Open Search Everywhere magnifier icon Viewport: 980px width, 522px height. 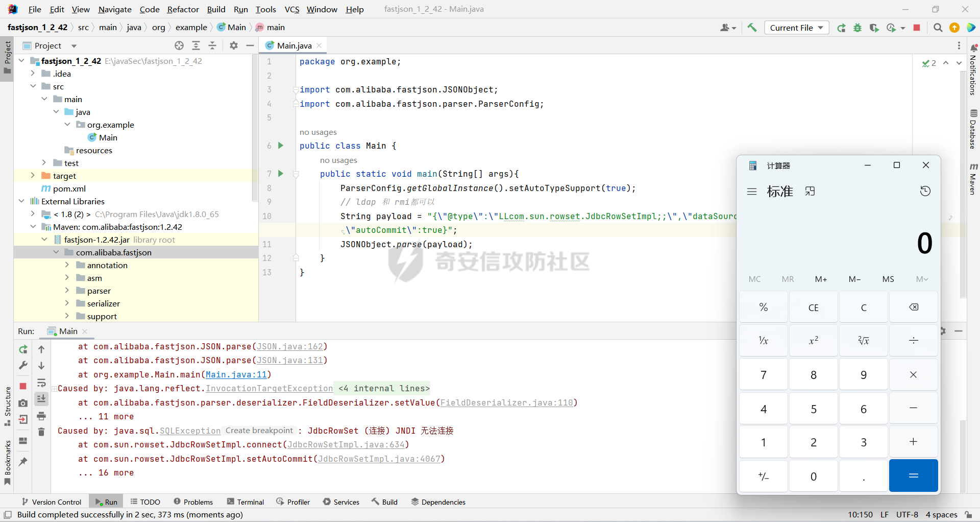(x=938, y=28)
